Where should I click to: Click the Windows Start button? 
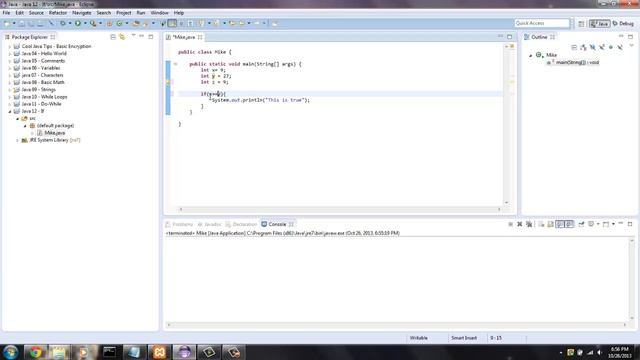(x=10, y=352)
